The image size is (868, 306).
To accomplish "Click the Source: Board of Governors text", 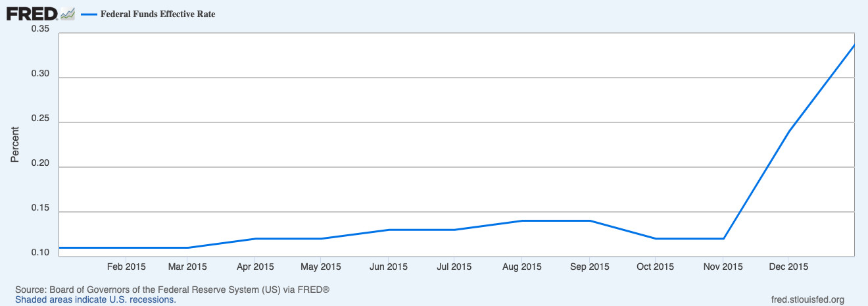I will click(172, 290).
